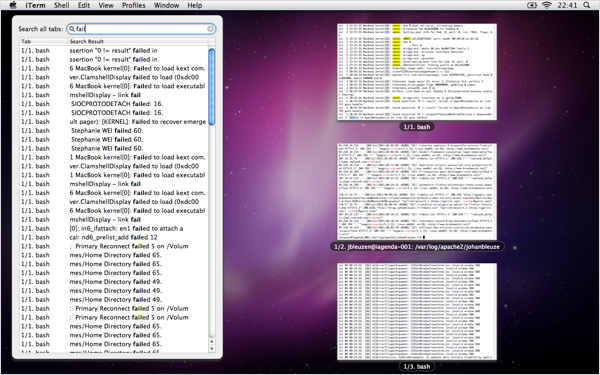
Task: Click the '1/2. jbleuzen@agenda-001' thumbnail label
Action: (x=417, y=247)
